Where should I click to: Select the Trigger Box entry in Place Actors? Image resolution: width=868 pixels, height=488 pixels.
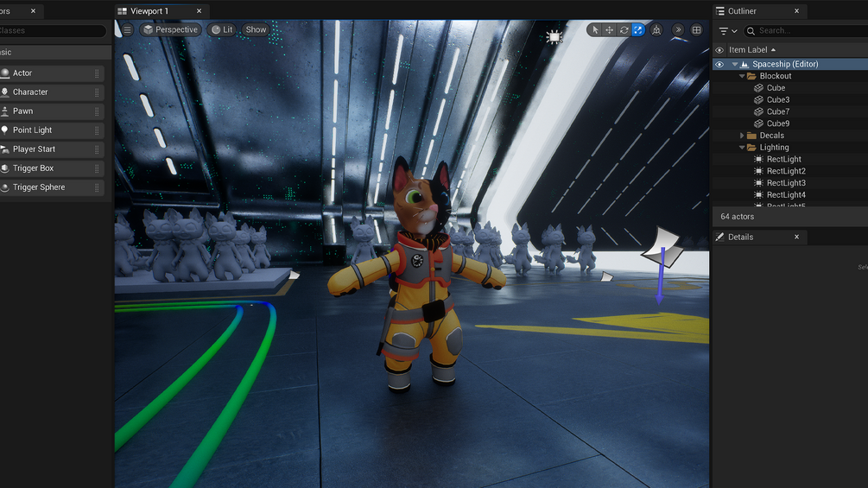tap(52, 168)
